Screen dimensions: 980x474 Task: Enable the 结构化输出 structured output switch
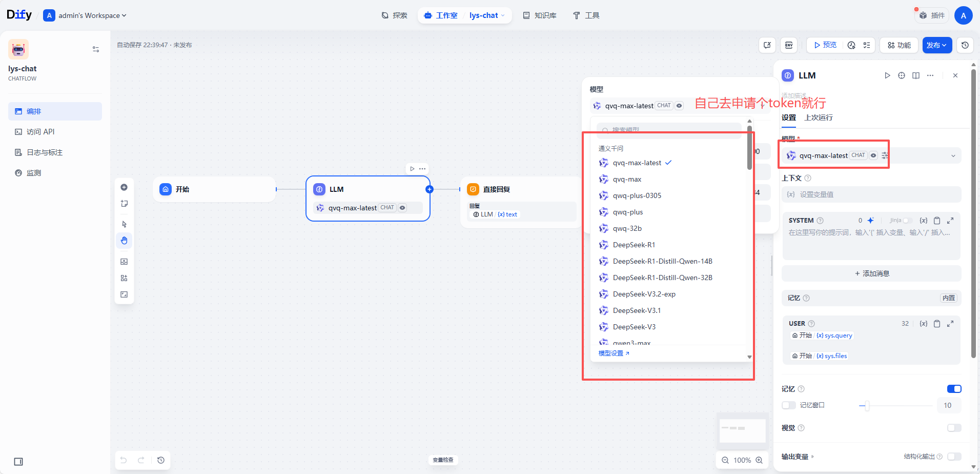point(954,457)
